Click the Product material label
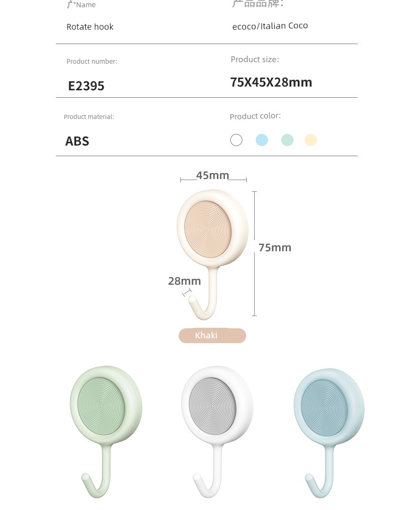Screen dimensions: 420x510 point(89,117)
